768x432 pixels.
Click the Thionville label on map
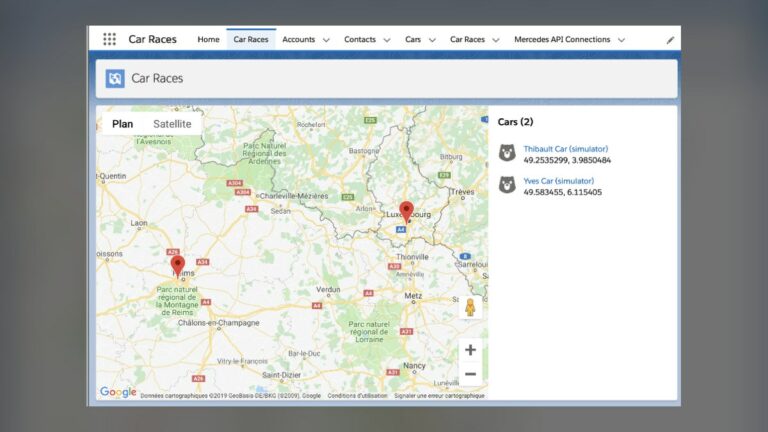(412, 257)
